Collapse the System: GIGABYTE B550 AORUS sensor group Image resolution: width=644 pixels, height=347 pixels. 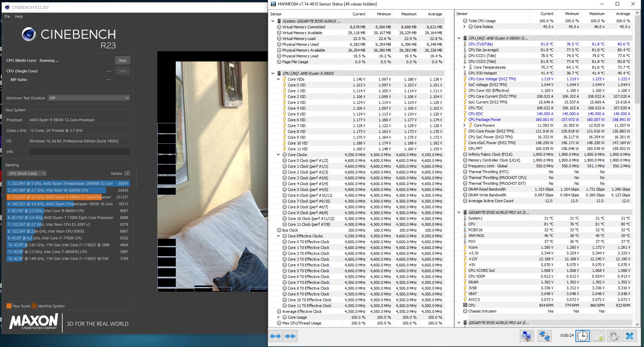[x=273, y=21]
